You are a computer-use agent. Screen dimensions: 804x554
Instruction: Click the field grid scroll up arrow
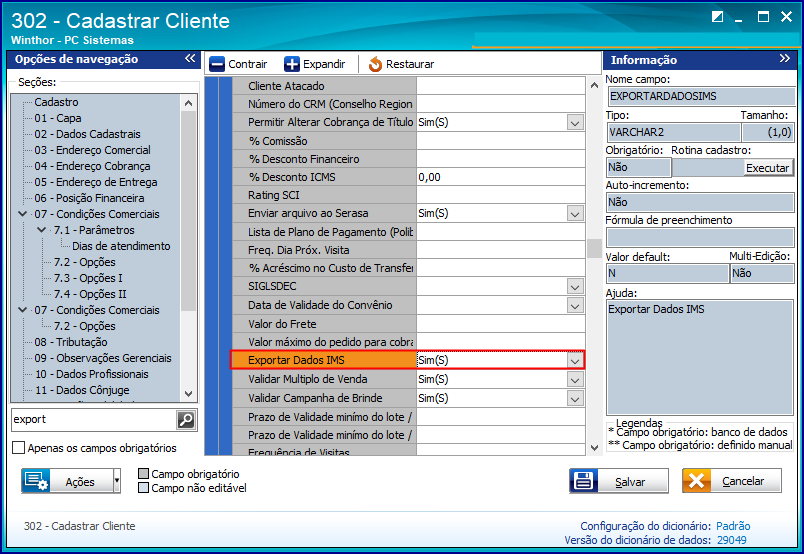point(594,85)
